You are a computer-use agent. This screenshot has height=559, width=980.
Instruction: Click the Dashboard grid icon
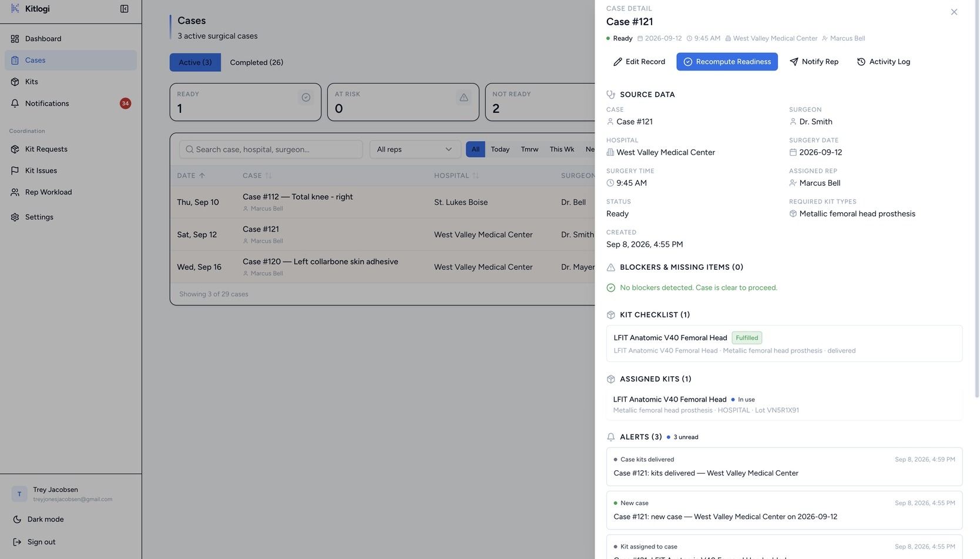click(x=15, y=39)
